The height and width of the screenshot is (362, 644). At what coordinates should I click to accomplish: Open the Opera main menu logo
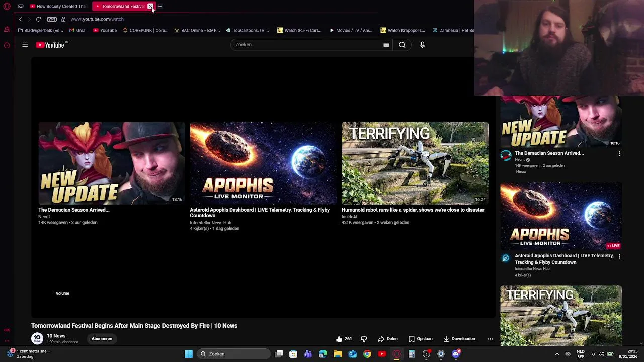click(x=7, y=6)
